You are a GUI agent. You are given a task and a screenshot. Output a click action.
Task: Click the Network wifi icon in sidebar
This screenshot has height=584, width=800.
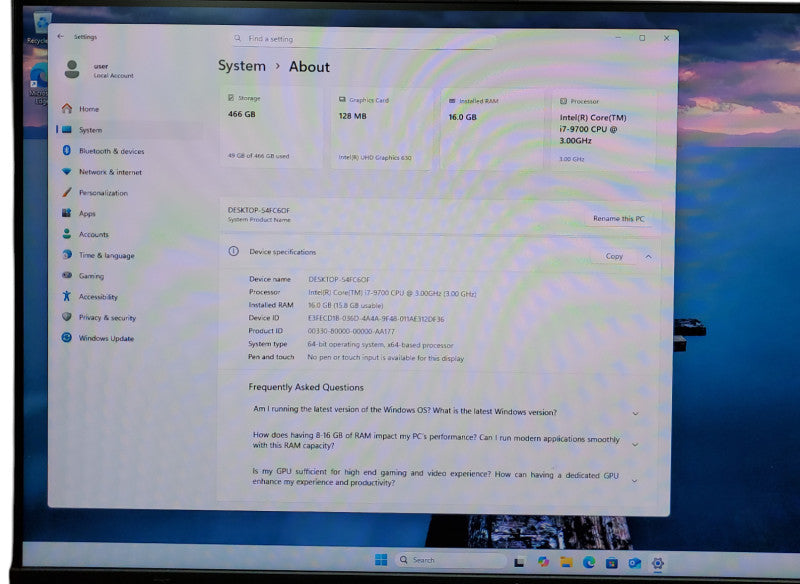66,171
